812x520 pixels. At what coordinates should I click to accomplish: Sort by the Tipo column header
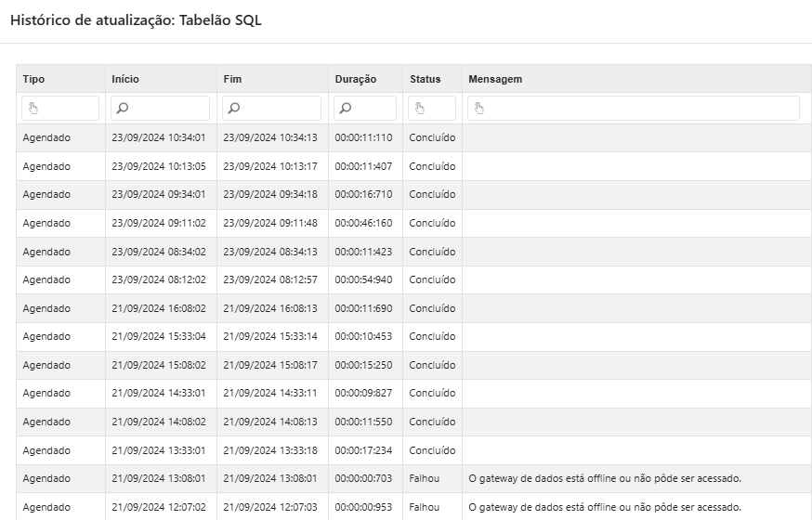coord(33,79)
